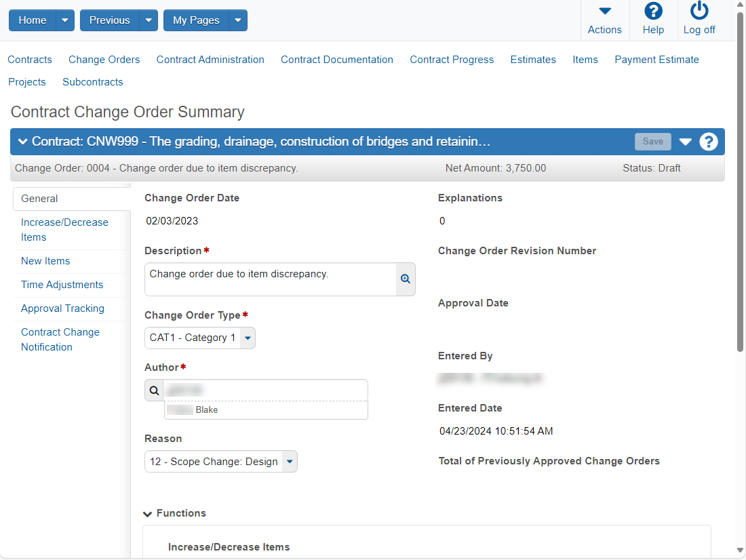Collapse the Functions section

point(147,514)
